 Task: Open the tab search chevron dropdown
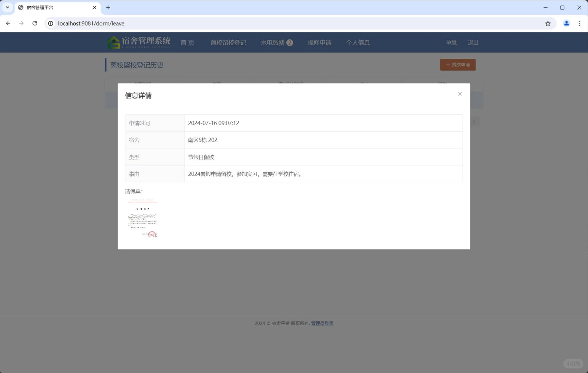7,7
